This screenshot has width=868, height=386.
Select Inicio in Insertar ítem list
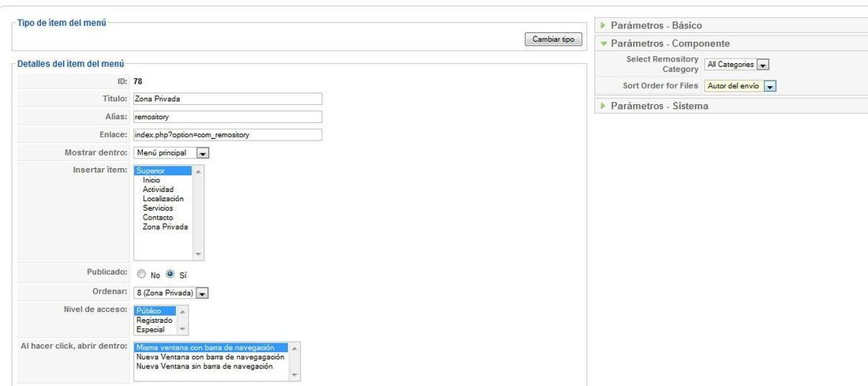click(x=163, y=180)
